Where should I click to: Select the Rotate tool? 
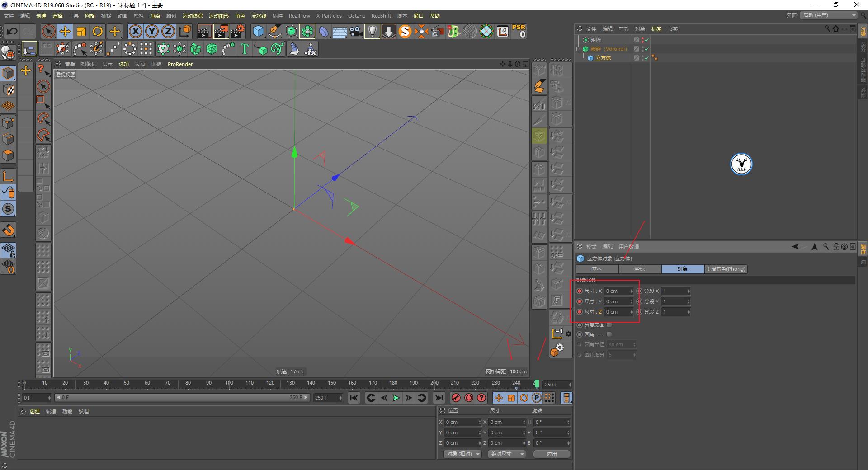click(98, 31)
